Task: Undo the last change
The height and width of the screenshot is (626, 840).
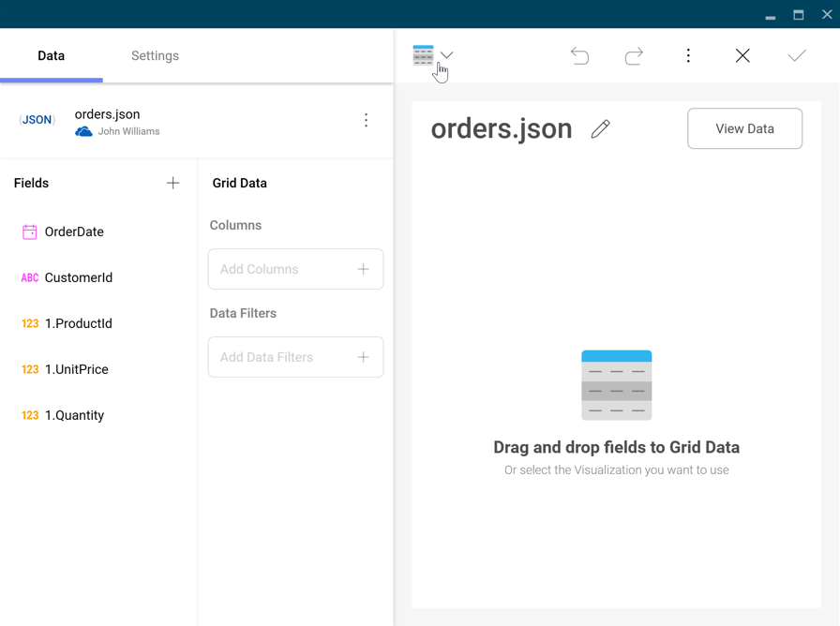Action: pyautogui.click(x=579, y=55)
